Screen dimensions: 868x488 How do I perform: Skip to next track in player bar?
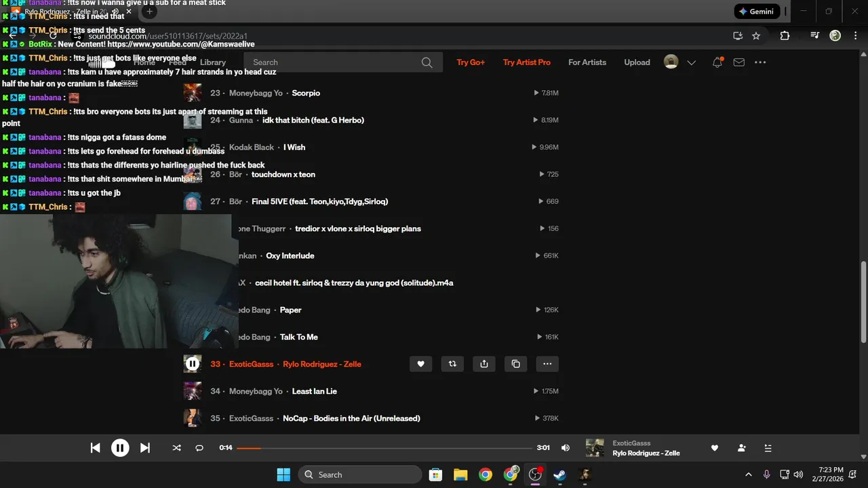click(145, 447)
